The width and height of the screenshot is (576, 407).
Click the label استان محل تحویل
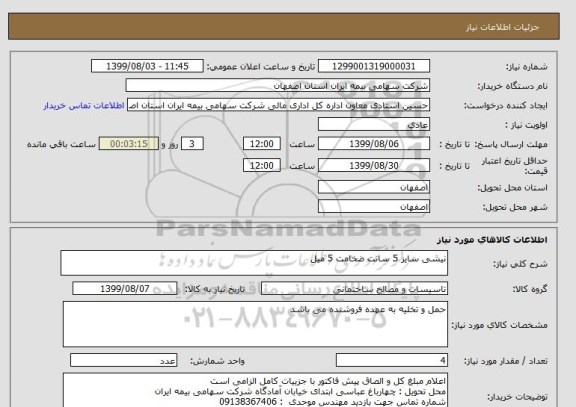pyautogui.click(x=512, y=188)
